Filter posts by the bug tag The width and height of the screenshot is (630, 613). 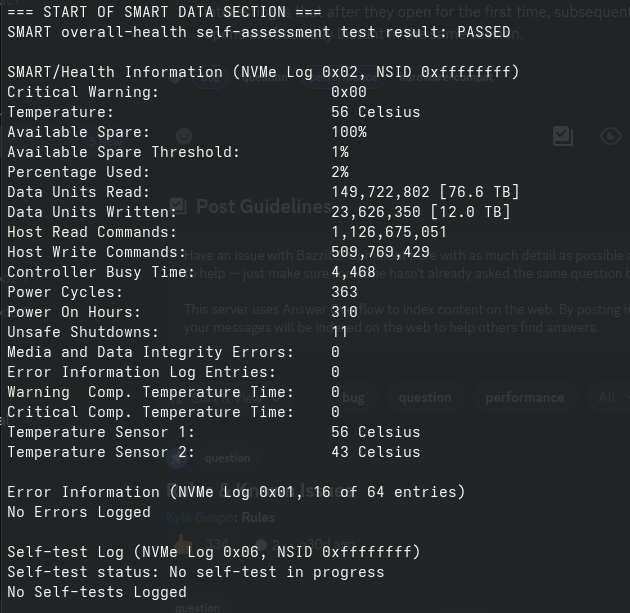pos(354,397)
